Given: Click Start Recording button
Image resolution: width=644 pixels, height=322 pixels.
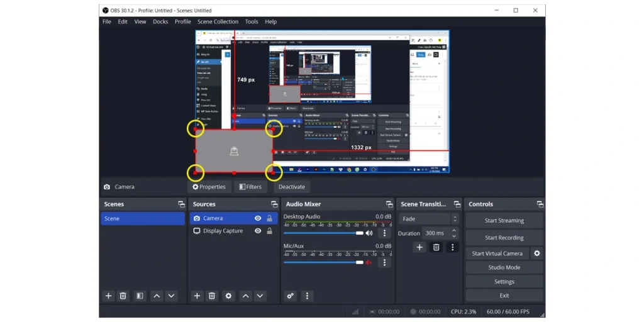Looking at the screenshot, I should click(x=504, y=238).
